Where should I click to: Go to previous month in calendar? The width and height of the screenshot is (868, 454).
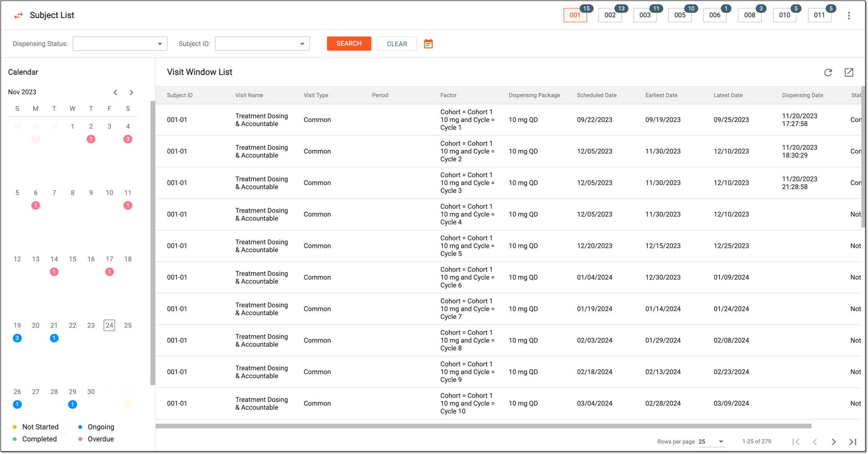[x=115, y=92]
